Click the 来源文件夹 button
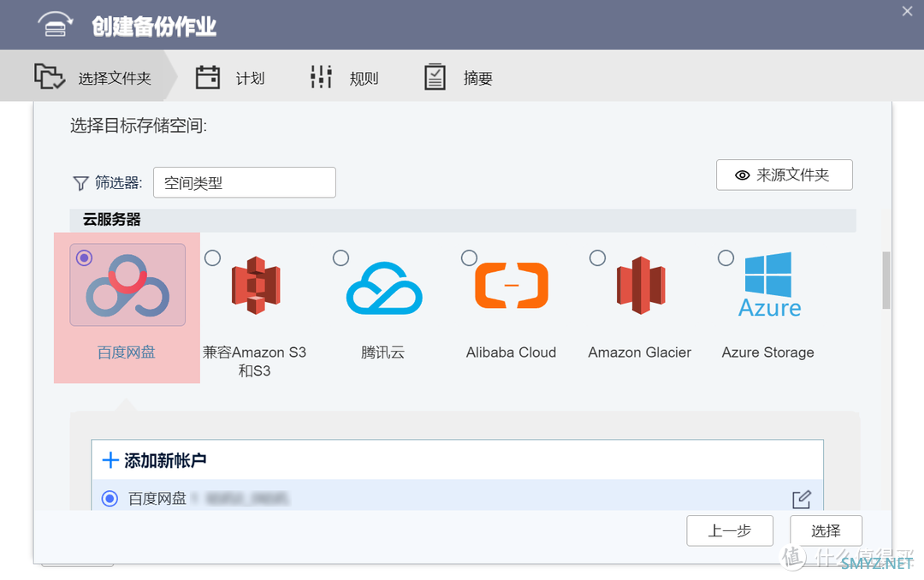Screen dimensions: 924x580 click(x=784, y=175)
